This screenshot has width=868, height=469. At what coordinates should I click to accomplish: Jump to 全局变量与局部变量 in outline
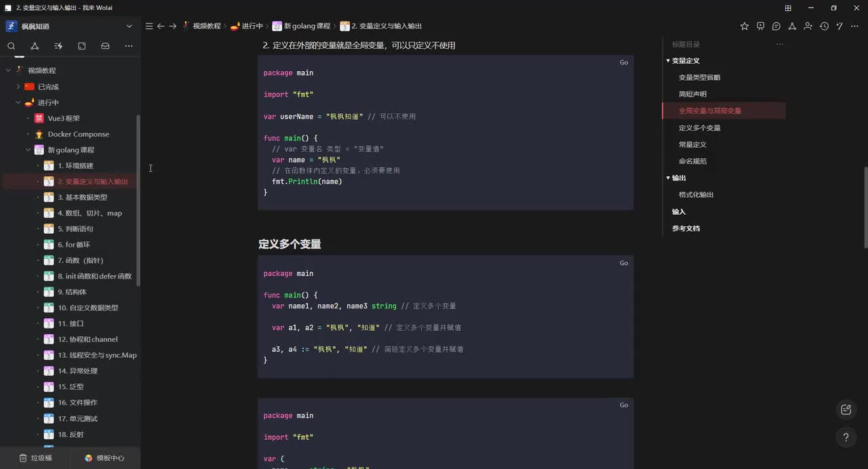(710, 110)
